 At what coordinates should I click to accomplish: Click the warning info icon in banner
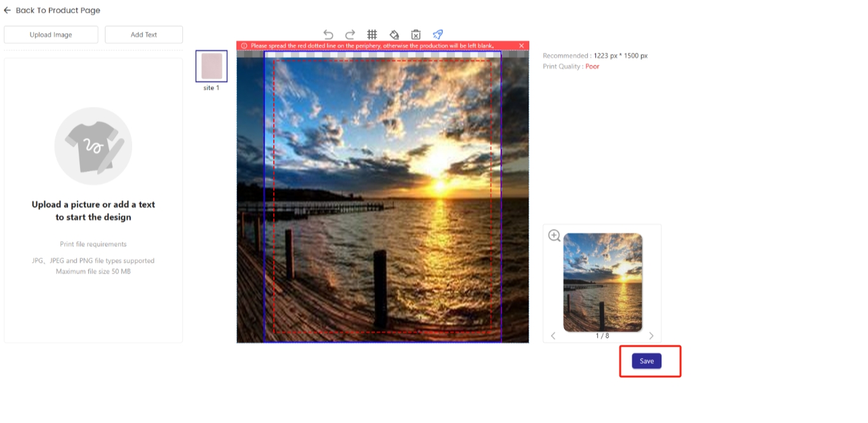pyautogui.click(x=244, y=46)
